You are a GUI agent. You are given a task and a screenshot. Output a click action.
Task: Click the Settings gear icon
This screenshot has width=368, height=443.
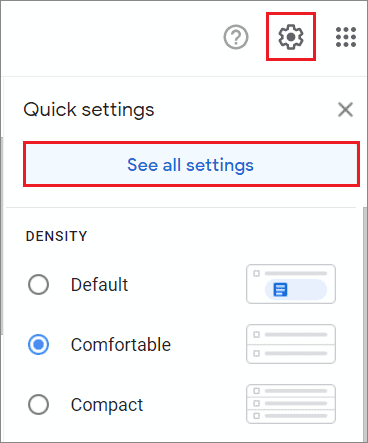[291, 37]
